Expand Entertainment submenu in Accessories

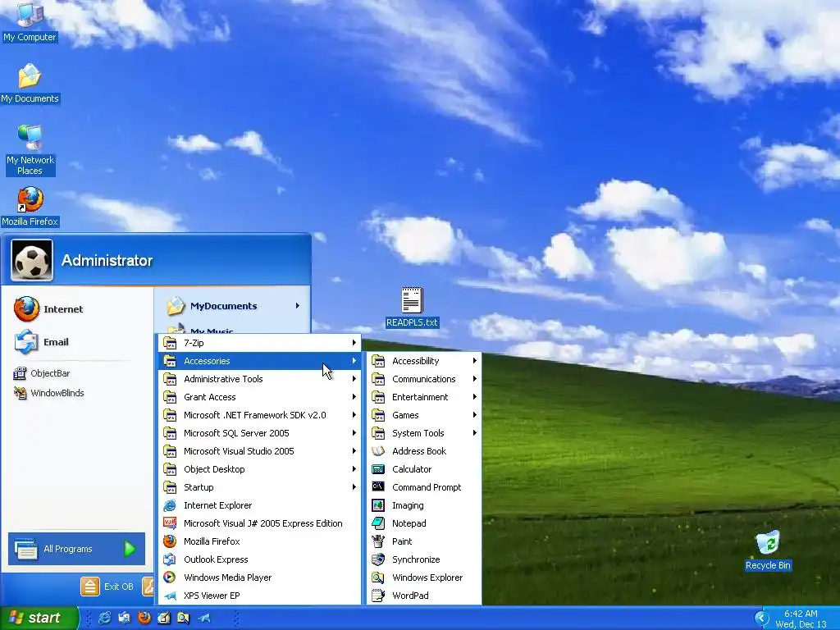tap(424, 397)
